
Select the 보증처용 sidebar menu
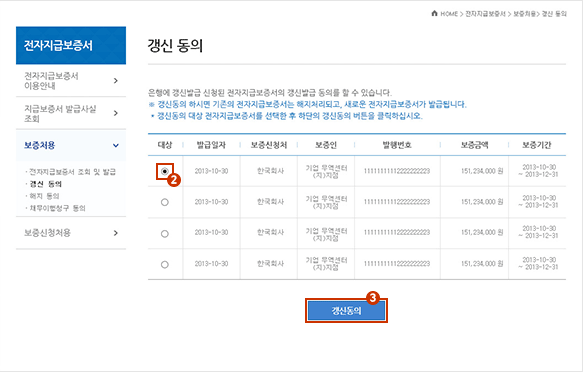[71, 145]
